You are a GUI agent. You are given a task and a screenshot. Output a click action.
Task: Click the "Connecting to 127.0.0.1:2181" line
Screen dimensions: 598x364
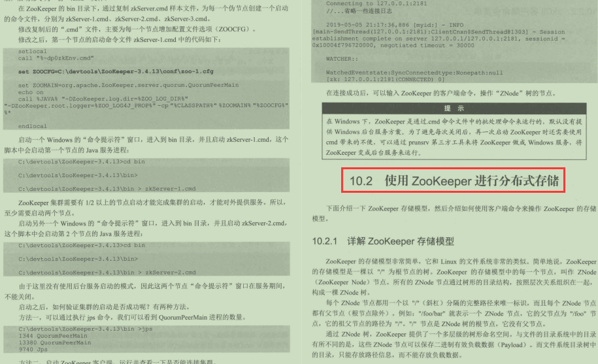click(376, 3)
